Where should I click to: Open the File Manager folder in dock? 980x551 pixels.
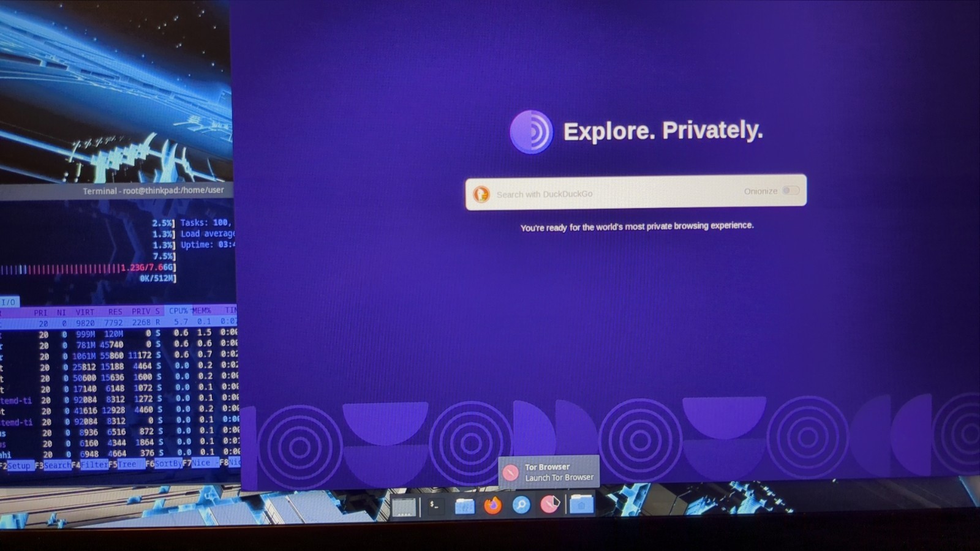pyautogui.click(x=464, y=506)
